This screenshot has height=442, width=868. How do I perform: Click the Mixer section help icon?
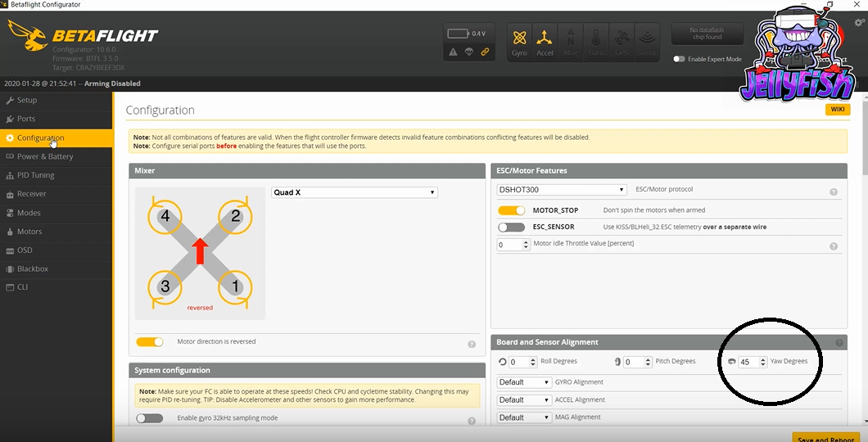point(472,344)
